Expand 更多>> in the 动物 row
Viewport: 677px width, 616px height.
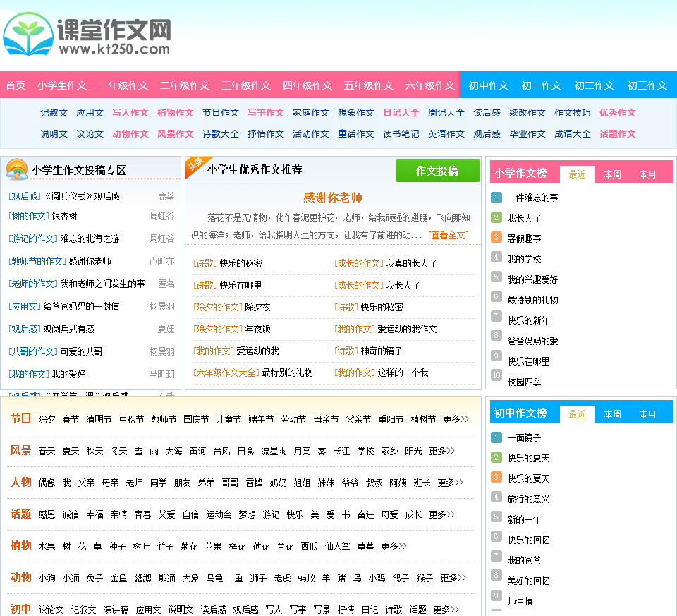(453, 578)
